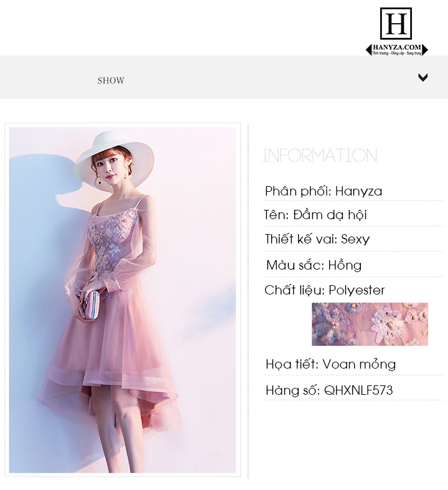
Task: View the floral fabric detail swatch
Action: (x=370, y=324)
